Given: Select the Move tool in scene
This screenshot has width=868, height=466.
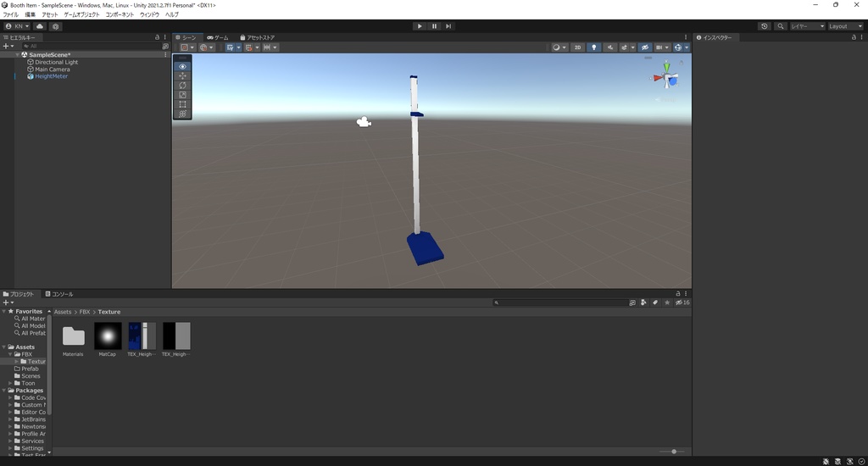Looking at the screenshot, I should click(182, 75).
